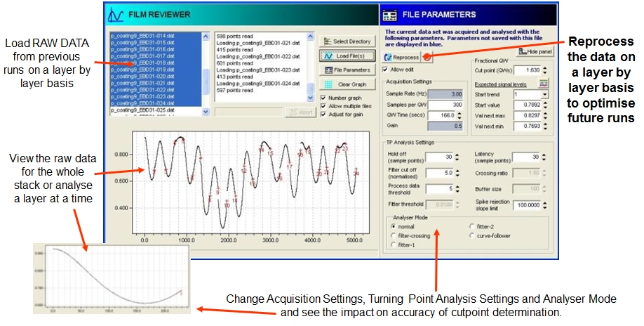This screenshot has width=644, height=326.
Task: Select file p_coating9_EBD31-020.dat
Action: tap(156, 77)
